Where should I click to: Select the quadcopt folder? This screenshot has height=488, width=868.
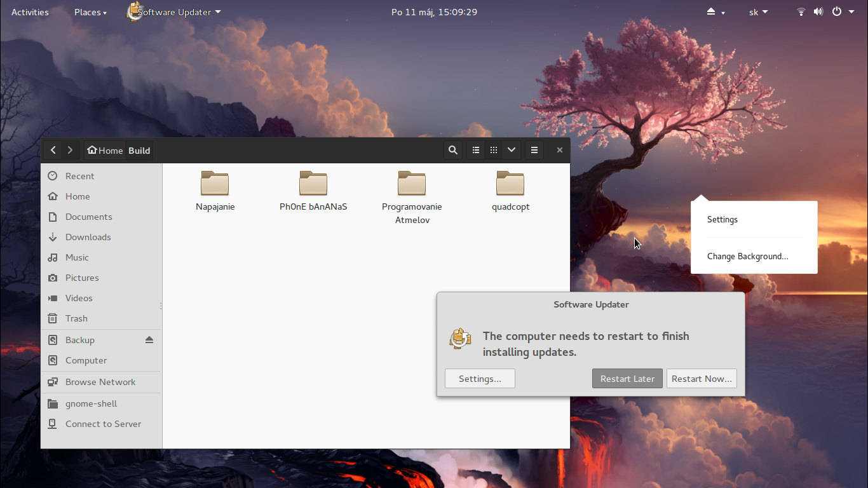tap(510, 191)
